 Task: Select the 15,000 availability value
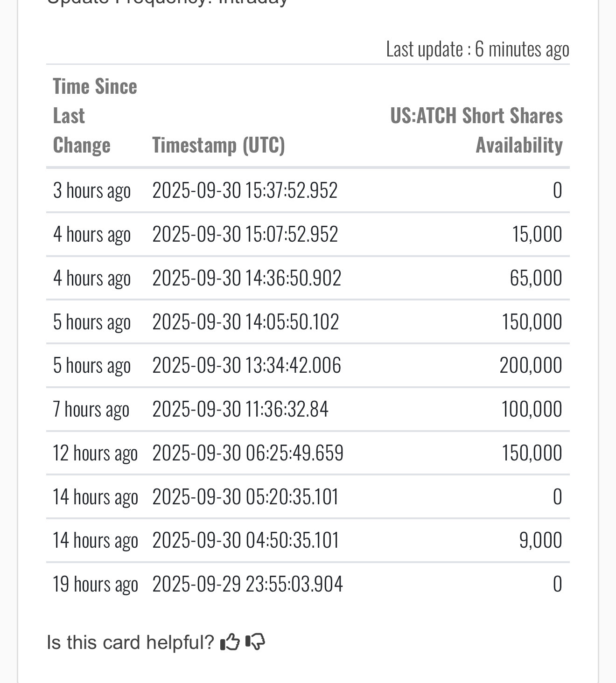(537, 234)
